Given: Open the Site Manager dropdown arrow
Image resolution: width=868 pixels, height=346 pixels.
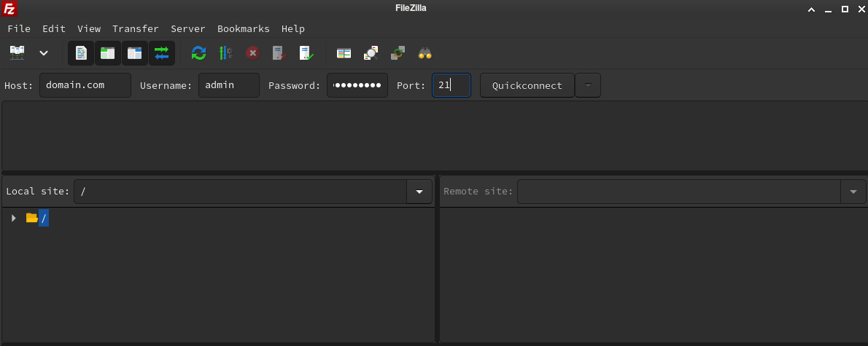Looking at the screenshot, I should coord(44,53).
